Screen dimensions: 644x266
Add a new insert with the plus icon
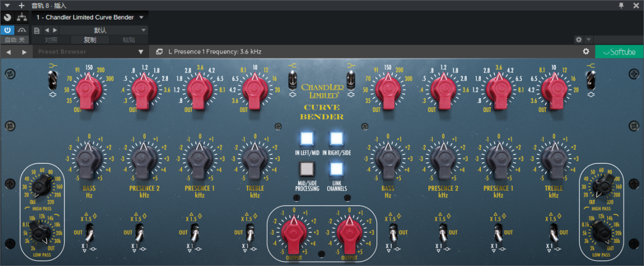coord(21,5)
